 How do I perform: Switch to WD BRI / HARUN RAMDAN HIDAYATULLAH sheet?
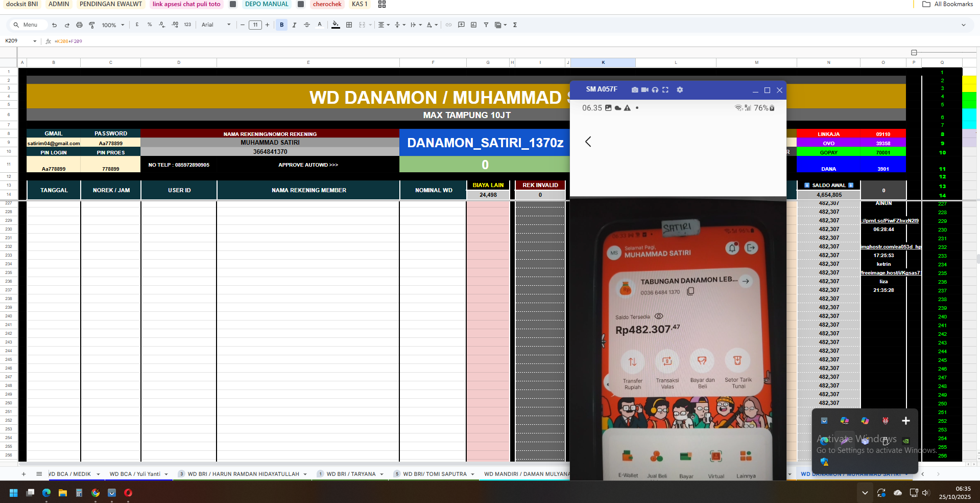pyautogui.click(x=243, y=474)
